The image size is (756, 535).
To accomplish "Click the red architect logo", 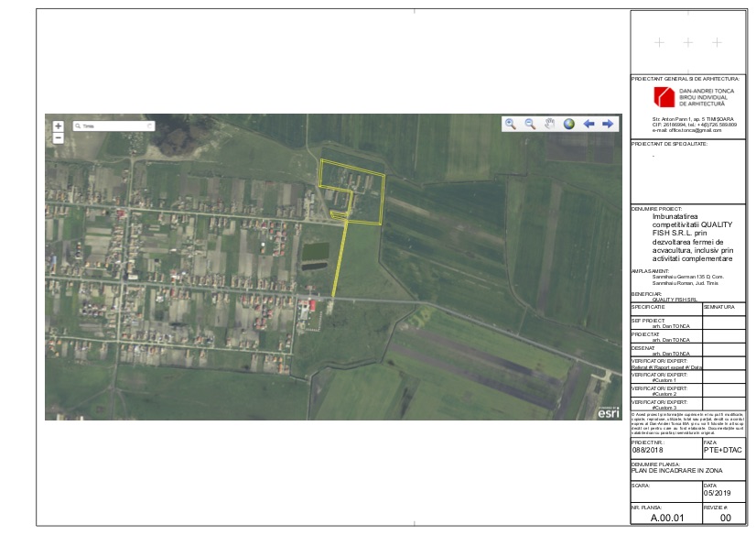I will click(x=664, y=97).
